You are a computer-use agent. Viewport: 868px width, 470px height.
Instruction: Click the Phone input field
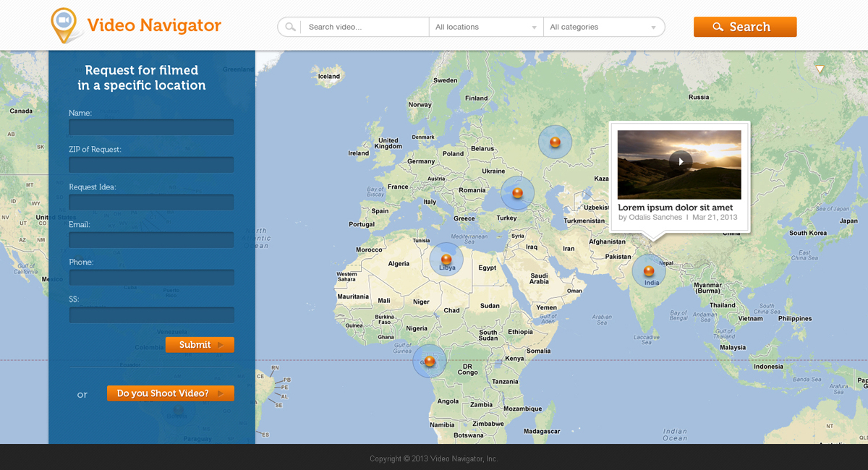click(151, 278)
